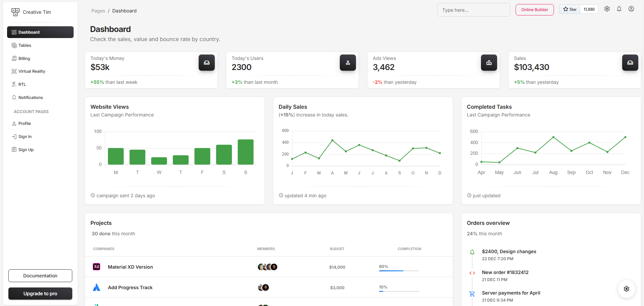Open the Documentation button

coord(40,276)
